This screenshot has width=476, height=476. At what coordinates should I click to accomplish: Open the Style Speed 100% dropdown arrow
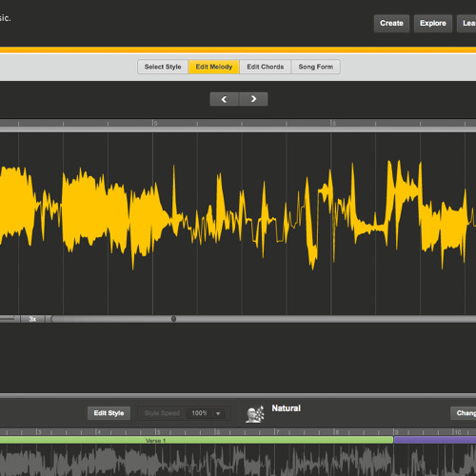(218, 413)
